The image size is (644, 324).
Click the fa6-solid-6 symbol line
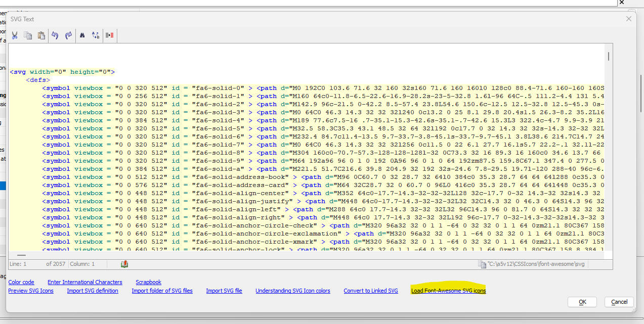pos(323,136)
